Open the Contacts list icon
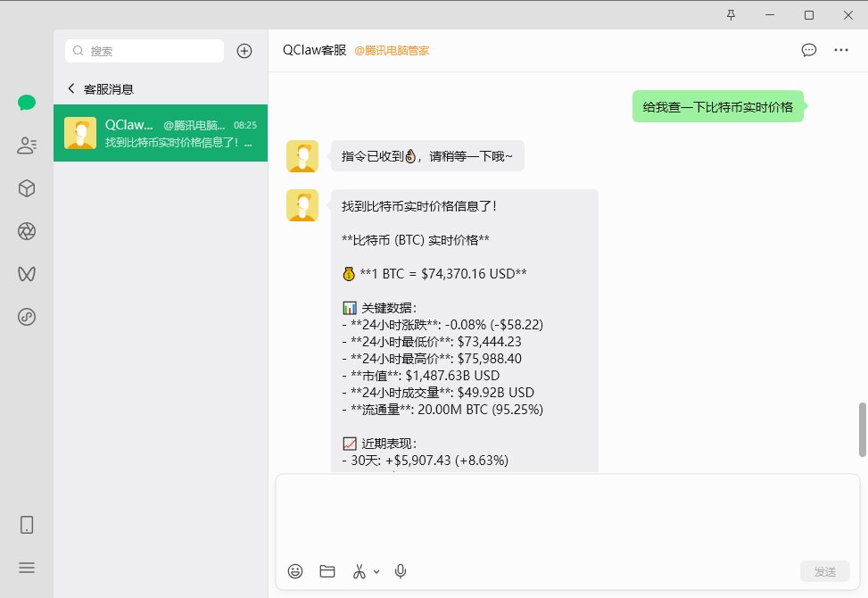868x598 pixels. (27, 145)
